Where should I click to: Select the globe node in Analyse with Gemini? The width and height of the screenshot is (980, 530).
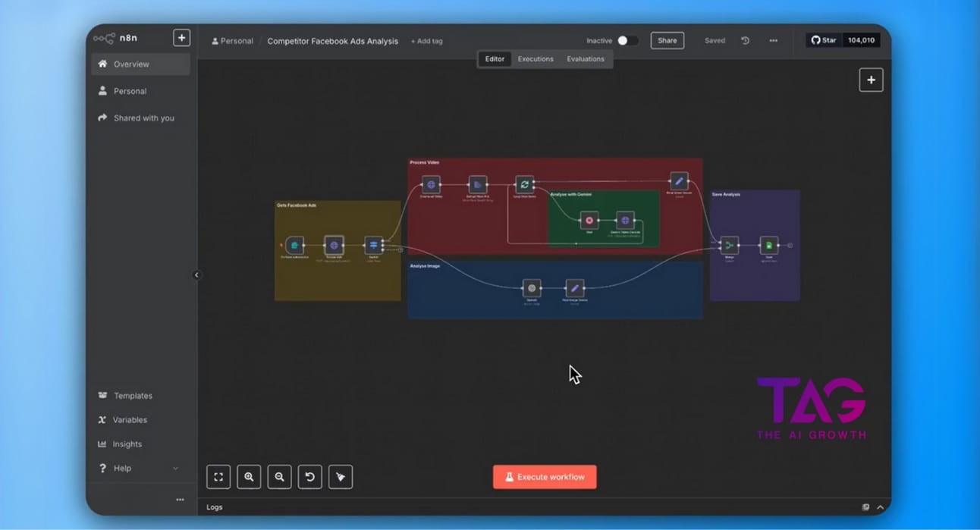point(625,221)
